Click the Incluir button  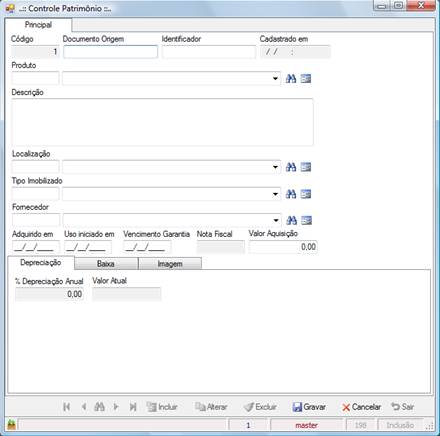tap(162, 407)
